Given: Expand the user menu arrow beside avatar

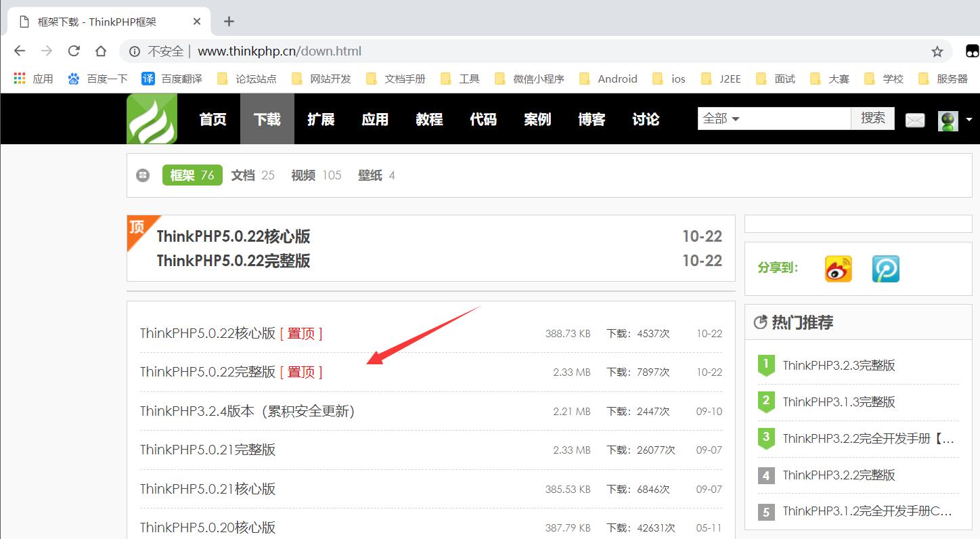Looking at the screenshot, I should [968, 119].
